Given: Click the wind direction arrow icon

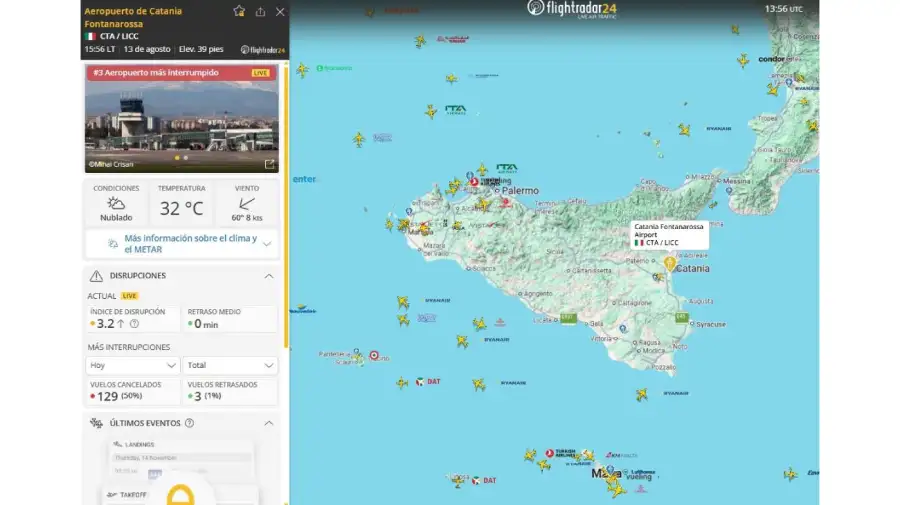Looking at the screenshot, I should click(247, 204).
